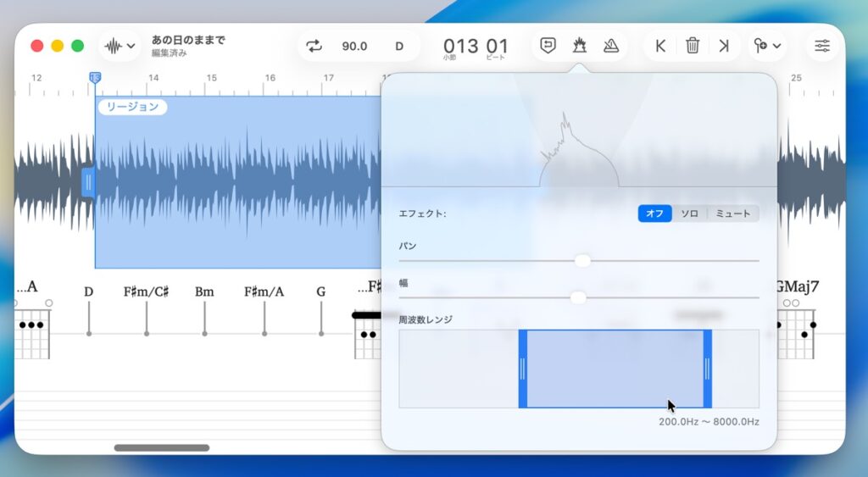Click the lyrics/speech bubble toolbar icon

point(548,46)
